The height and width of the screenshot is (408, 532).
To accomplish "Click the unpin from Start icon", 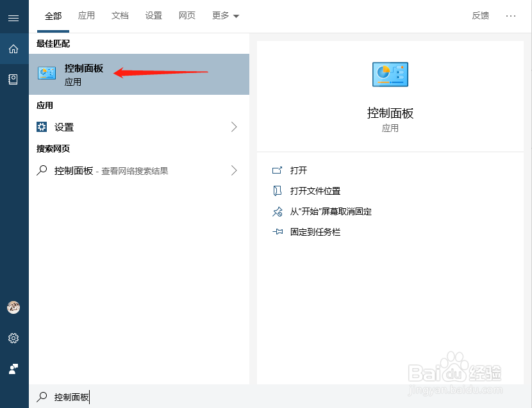I will point(277,211).
